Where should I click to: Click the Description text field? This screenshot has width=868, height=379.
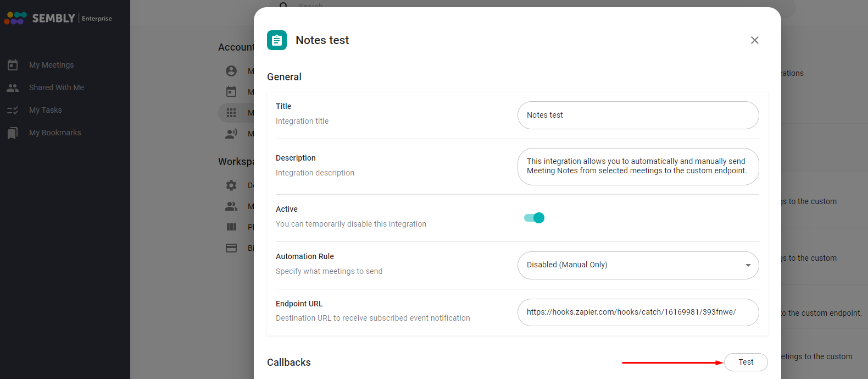(x=638, y=166)
